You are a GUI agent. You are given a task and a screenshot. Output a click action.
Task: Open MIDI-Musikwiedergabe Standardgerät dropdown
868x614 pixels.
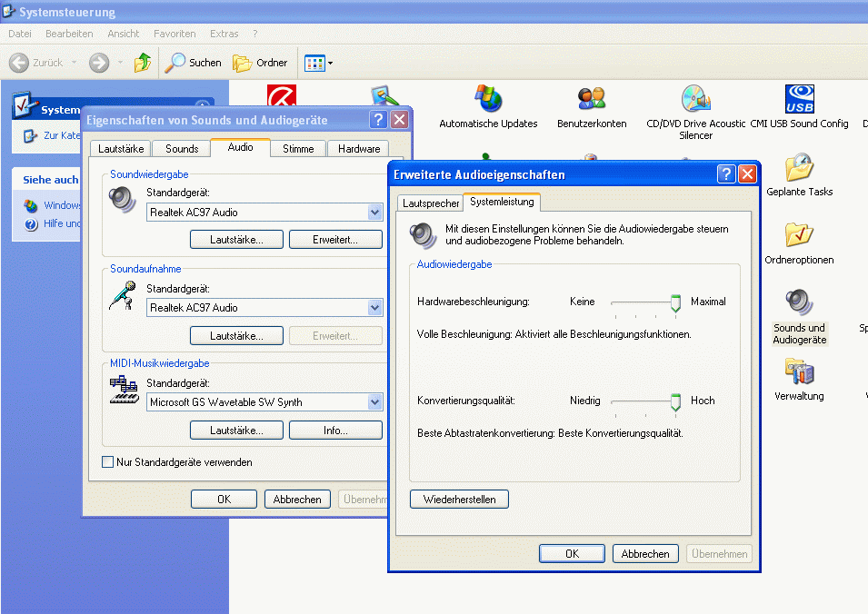[x=374, y=402]
